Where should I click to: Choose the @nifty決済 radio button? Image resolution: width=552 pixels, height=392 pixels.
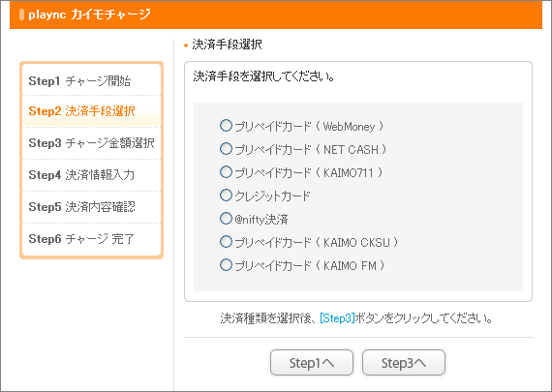click(226, 218)
